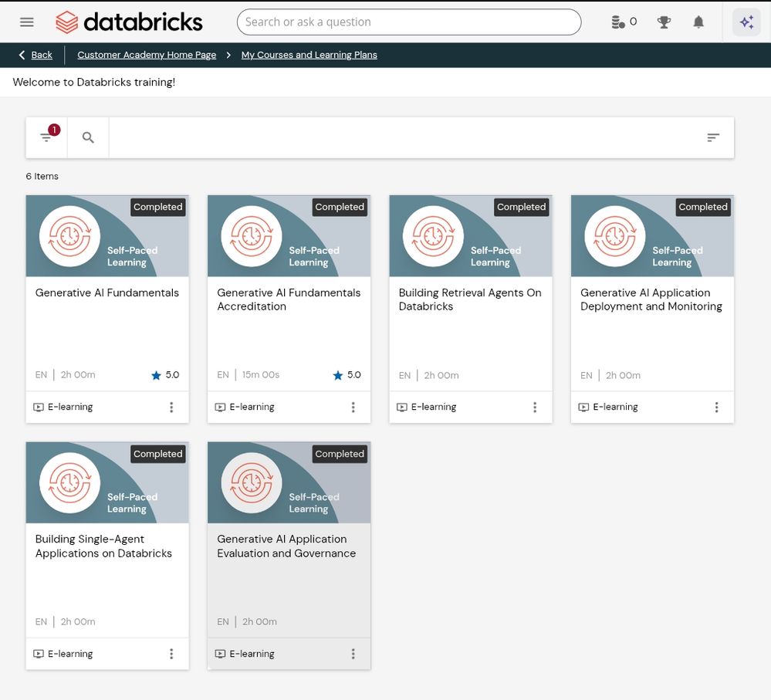Click Completed badge on Generative AI Fundamentals
The width and height of the screenshot is (771, 700).
click(x=158, y=207)
